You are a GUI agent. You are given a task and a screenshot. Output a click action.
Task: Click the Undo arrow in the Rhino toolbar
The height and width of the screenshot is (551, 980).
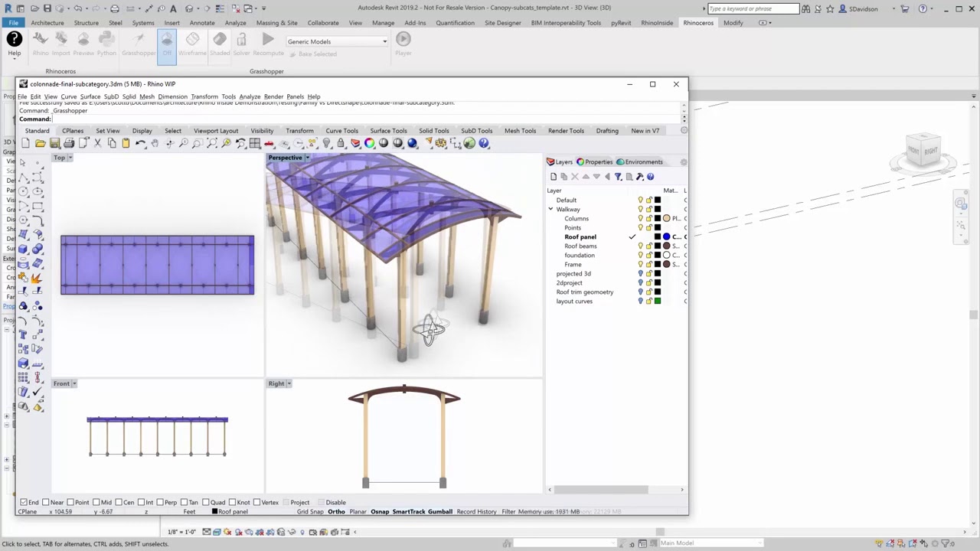click(x=140, y=143)
